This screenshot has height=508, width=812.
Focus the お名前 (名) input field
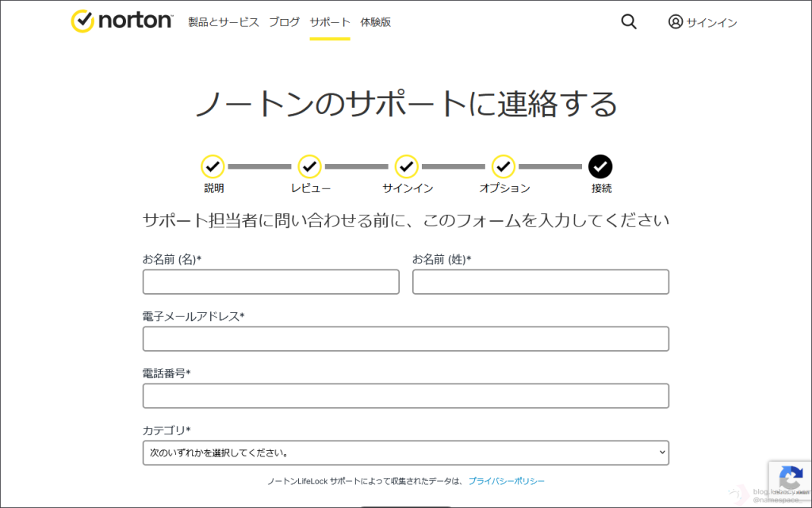pyautogui.click(x=270, y=282)
